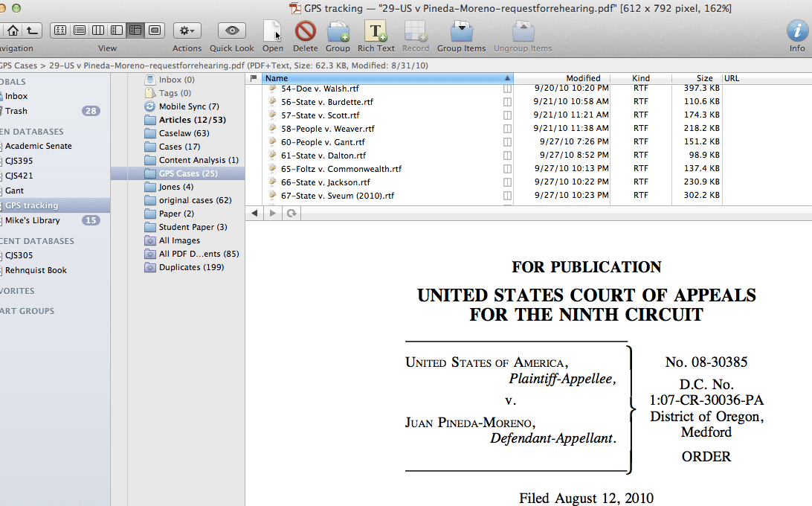Image resolution: width=812 pixels, height=506 pixels.
Task: Click the reload icon below file list
Action: (x=291, y=214)
